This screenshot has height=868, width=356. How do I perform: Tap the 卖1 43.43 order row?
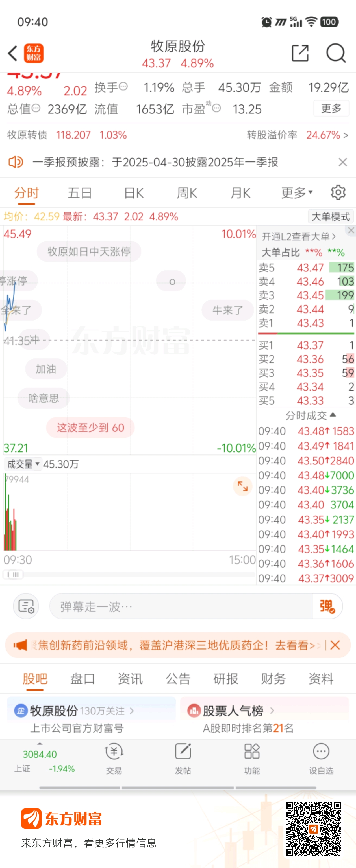coord(306,323)
